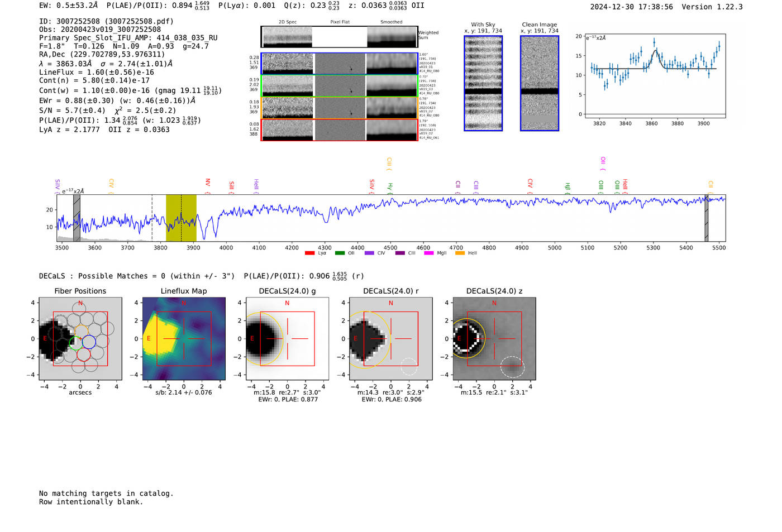
Task: Open the Lineflux Map panel
Action: tap(184, 338)
